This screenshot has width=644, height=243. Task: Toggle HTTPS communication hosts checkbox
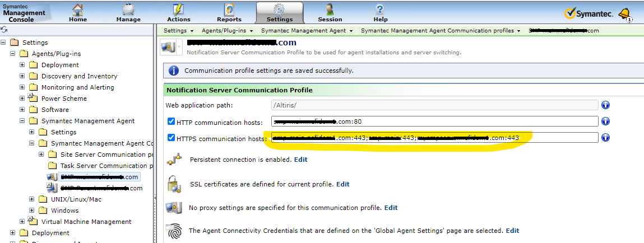pos(171,138)
